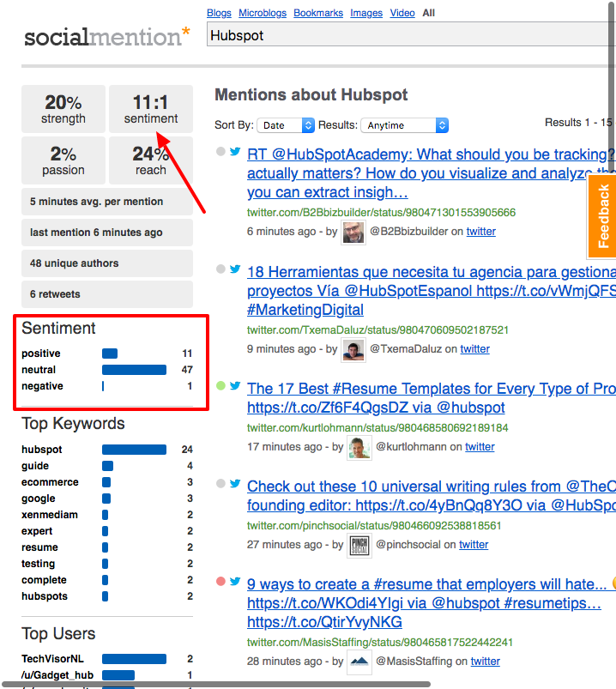
Task: Click the PinchSocial avatar icon
Action: [x=359, y=545]
